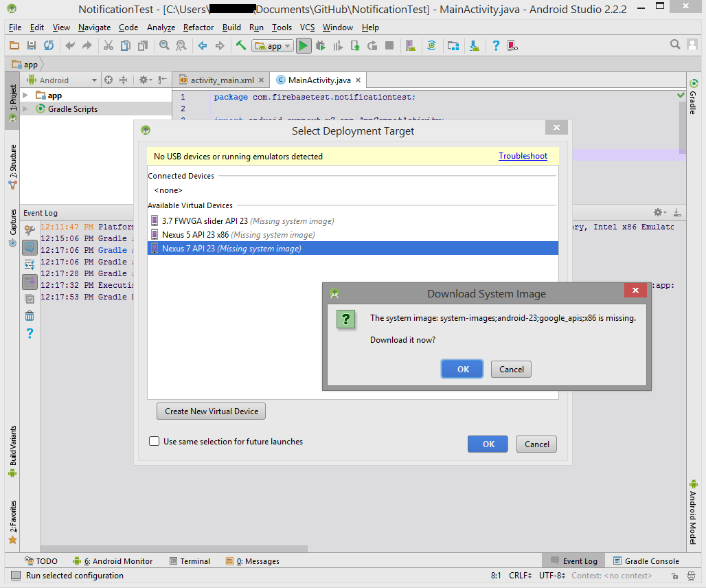Click the Back navigation arrow
Screen dimensions: 706x588
point(203,45)
